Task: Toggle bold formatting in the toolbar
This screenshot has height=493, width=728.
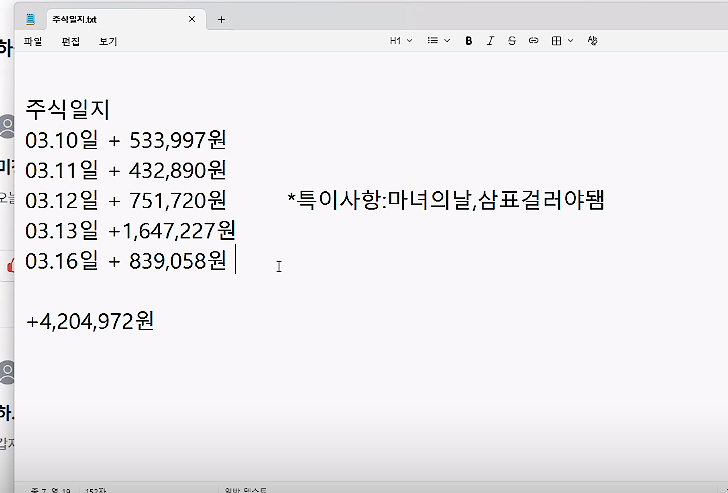Action: point(468,41)
